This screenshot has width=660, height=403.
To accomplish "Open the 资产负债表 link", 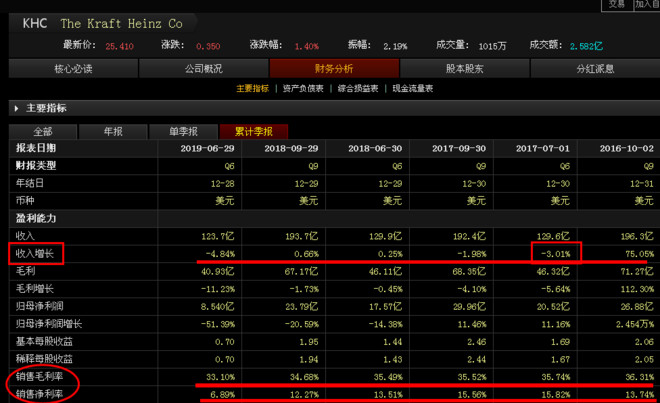I will [303, 88].
